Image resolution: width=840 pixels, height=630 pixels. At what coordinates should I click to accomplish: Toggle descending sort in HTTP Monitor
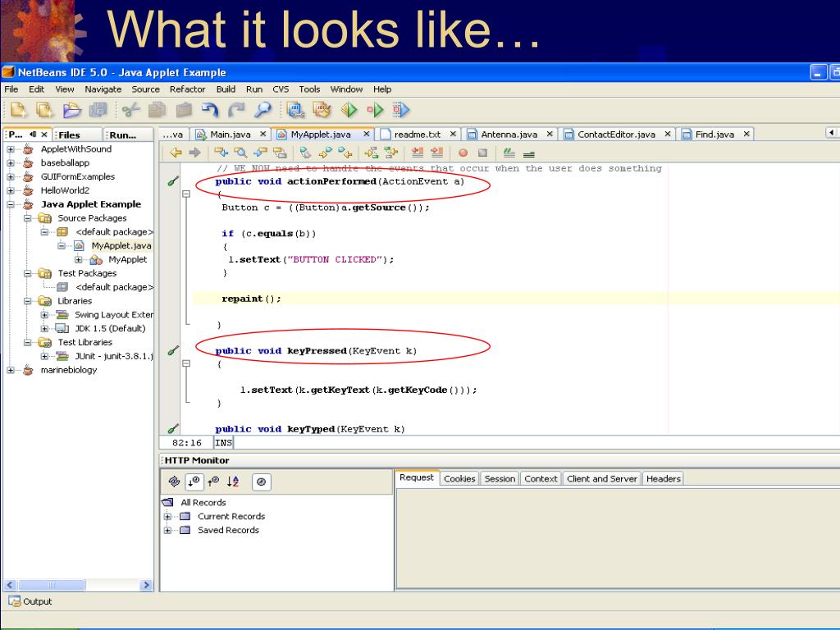194,482
